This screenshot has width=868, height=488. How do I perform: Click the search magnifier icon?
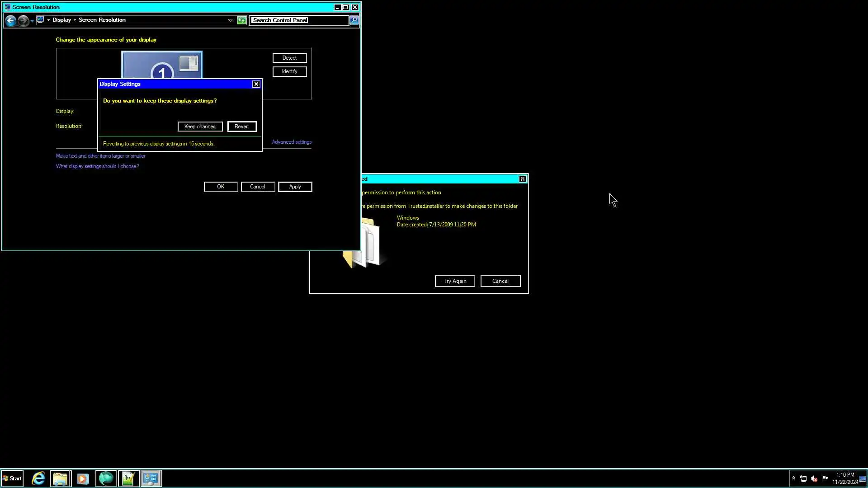354,20
